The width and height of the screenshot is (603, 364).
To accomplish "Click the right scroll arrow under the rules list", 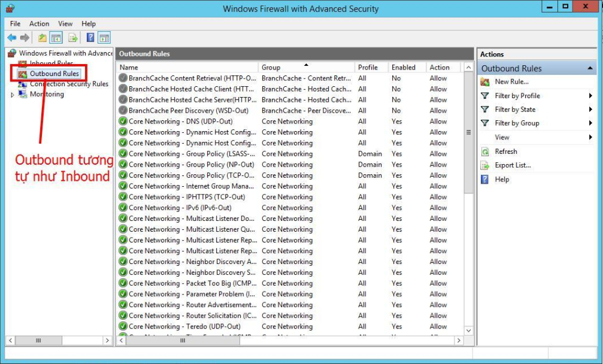I will coord(459,341).
